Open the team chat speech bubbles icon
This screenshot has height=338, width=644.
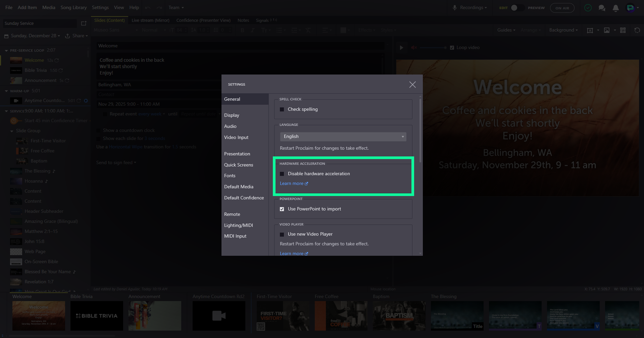[602, 8]
